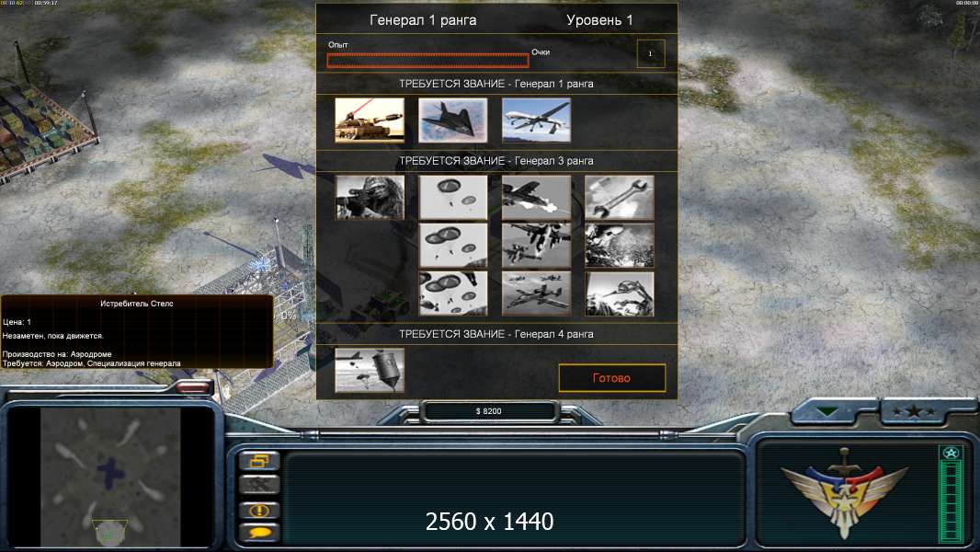This screenshot has width=980, height=552.
Task: Open the beacon alert exclamation button
Action: (259, 510)
